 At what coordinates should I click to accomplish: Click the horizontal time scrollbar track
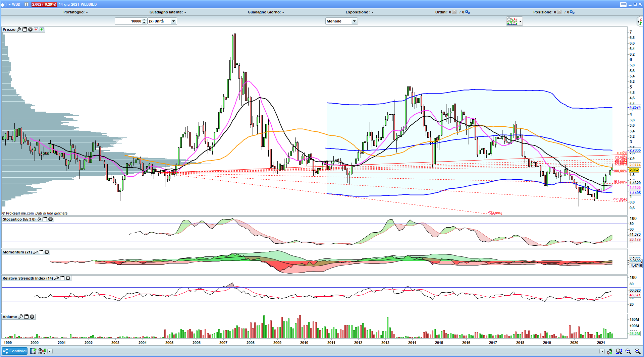(325, 351)
